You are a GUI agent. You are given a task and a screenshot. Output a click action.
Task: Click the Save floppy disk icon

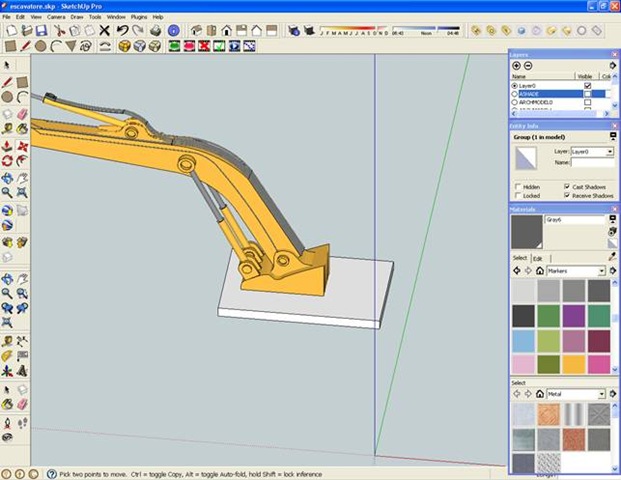click(x=42, y=30)
